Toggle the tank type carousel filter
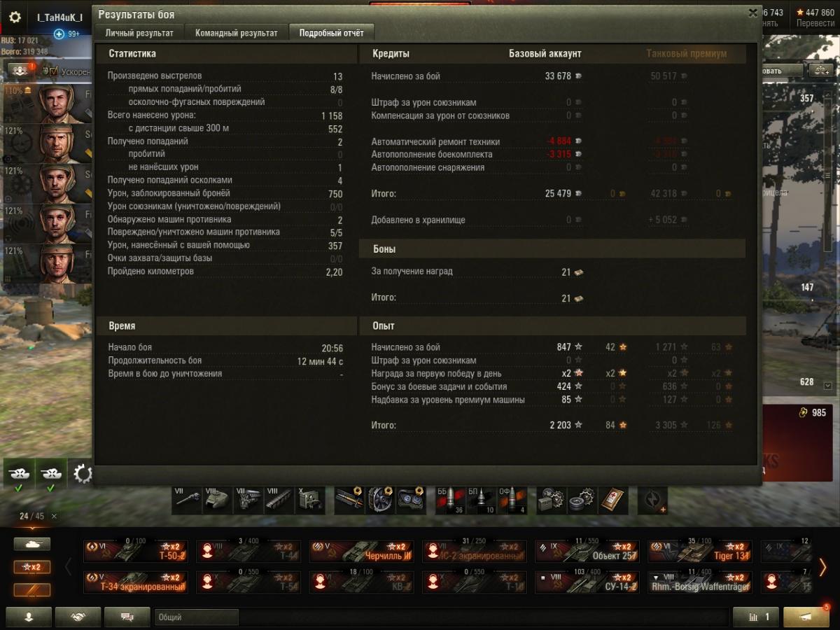The width and height of the screenshot is (840, 630). [32, 545]
